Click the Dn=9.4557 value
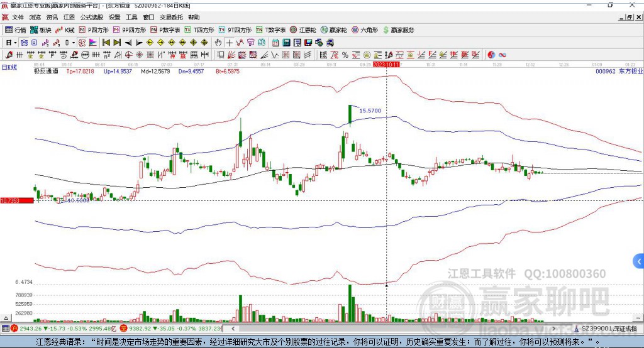The image size is (644, 348). tap(191, 71)
